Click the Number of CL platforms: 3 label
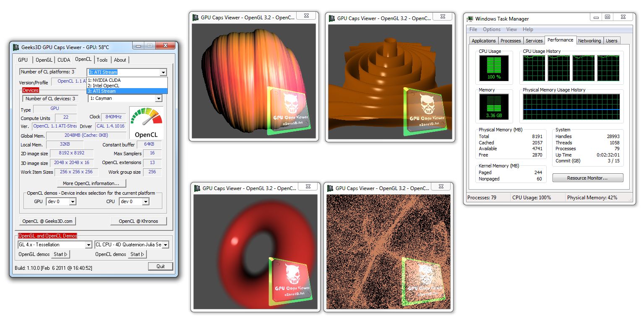The image size is (644, 321). click(x=47, y=72)
